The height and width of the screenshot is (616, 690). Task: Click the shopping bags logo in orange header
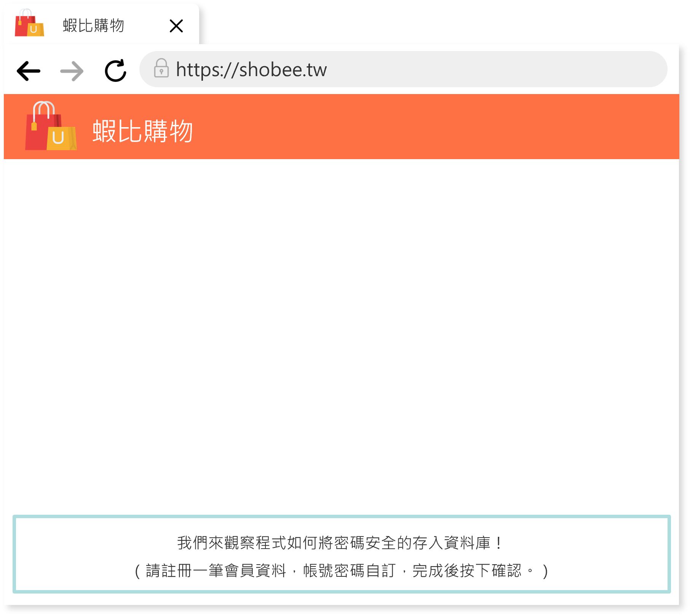51,126
